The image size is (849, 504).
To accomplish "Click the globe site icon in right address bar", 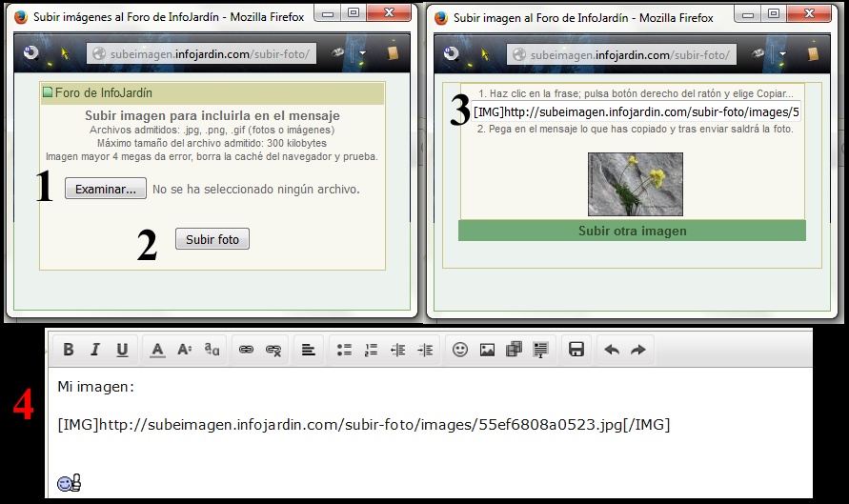I will click(x=518, y=54).
